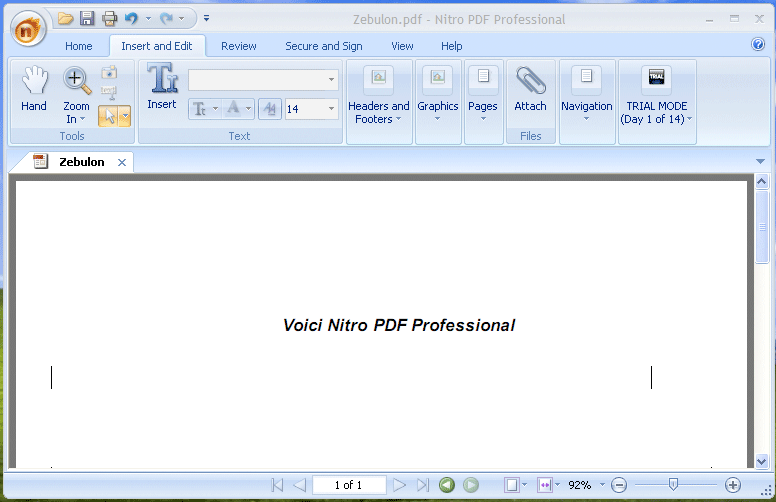
Task: Open the font color dropdown arrow
Action: (x=248, y=108)
